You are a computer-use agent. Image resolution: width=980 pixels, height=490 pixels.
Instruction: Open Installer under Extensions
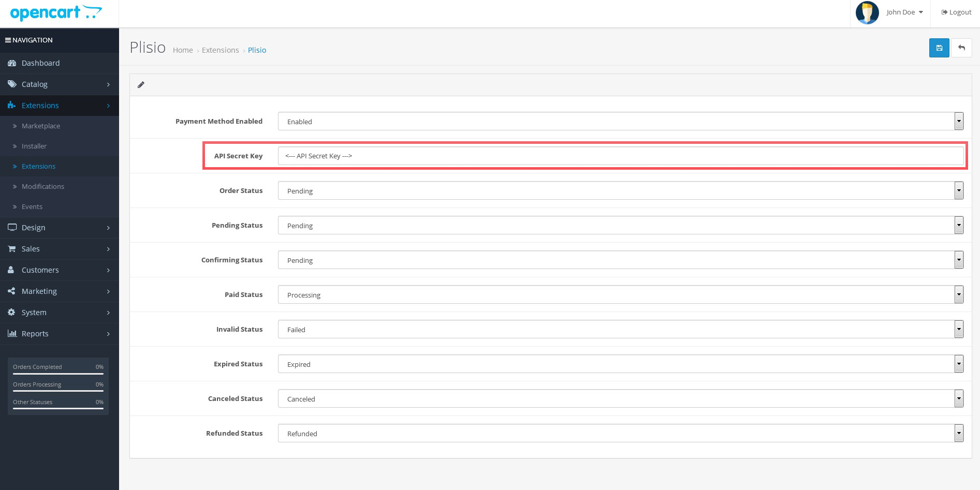point(60,146)
